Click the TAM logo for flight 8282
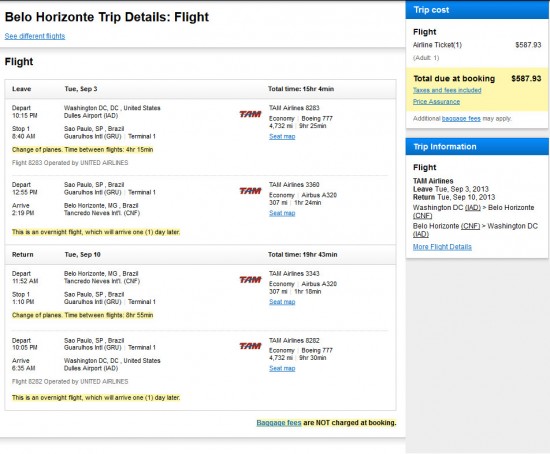Screen dimensions: 550x454 [x=250, y=346]
